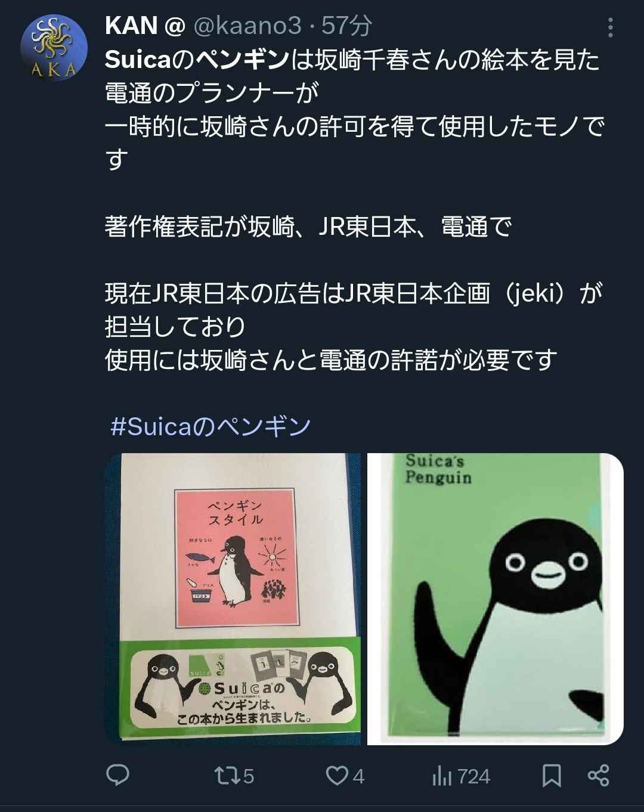Image resolution: width=644 pixels, height=812 pixels.
Task: Tap the tweet line mentioning JR東日本企画 (jeki)
Action: click(x=354, y=293)
